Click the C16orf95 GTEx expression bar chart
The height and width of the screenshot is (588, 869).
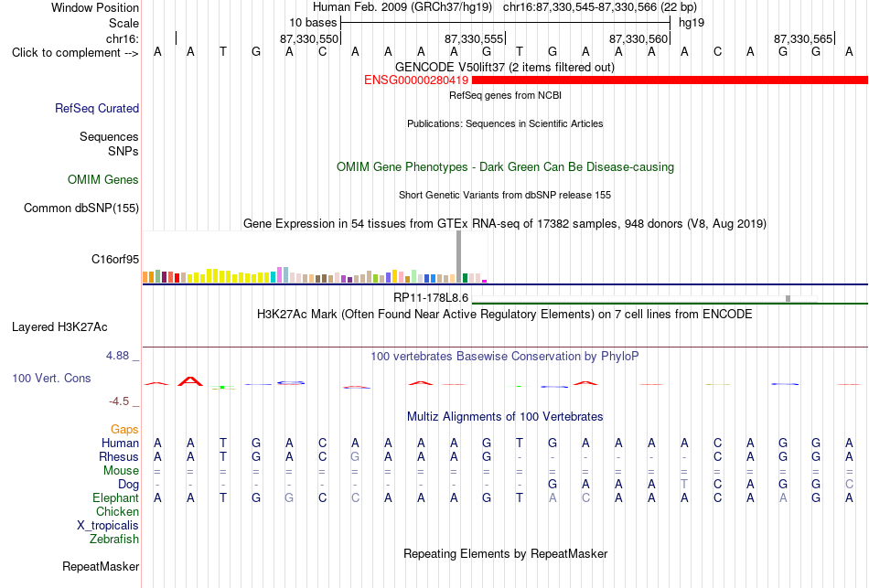tap(315, 258)
